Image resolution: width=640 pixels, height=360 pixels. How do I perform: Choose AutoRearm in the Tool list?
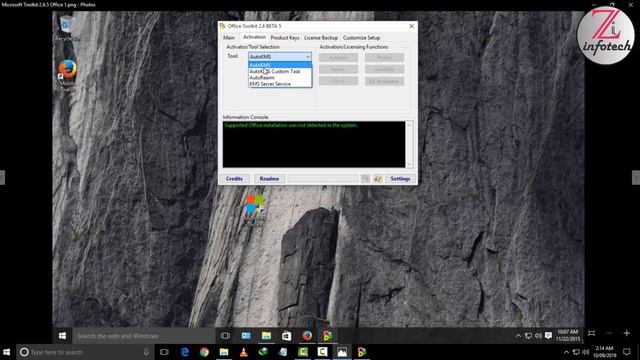(x=280, y=78)
